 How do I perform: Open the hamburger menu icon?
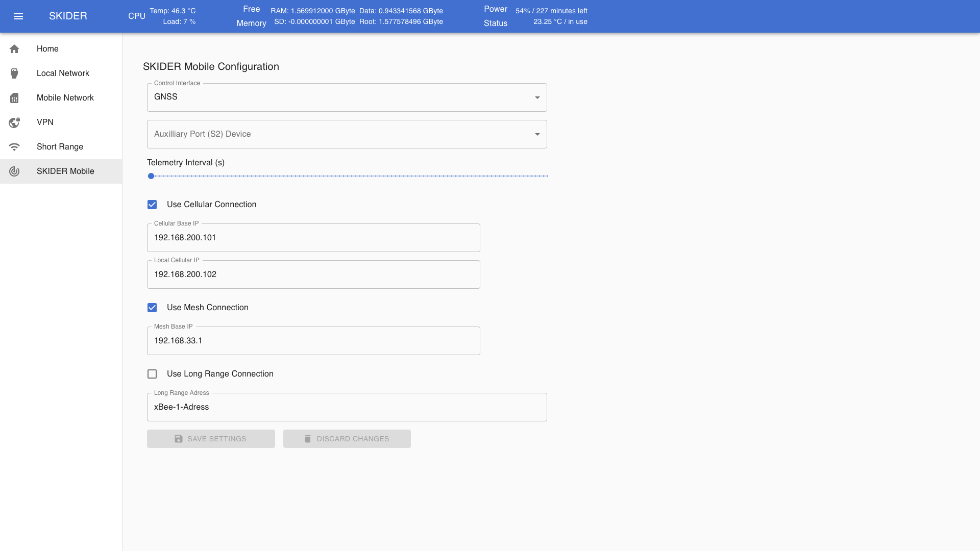(x=18, y=16)
